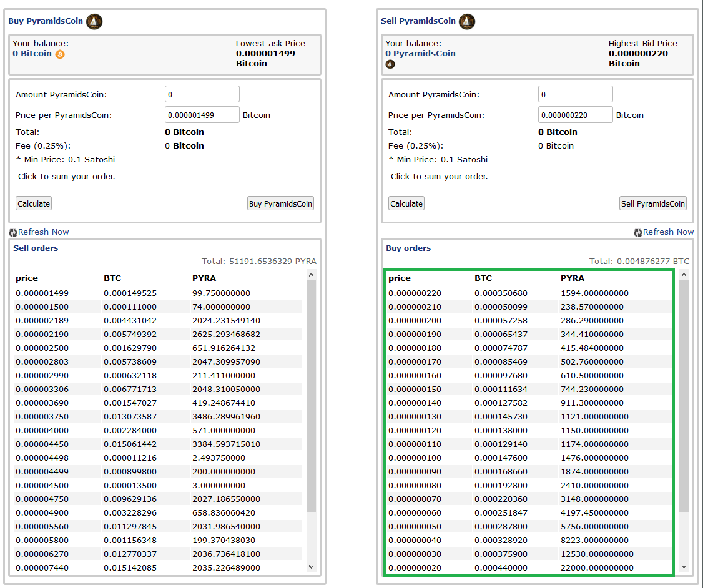703x588 pixels.
Task: Click Calculate button in Sell panel
Action: (x=406, y=203)
